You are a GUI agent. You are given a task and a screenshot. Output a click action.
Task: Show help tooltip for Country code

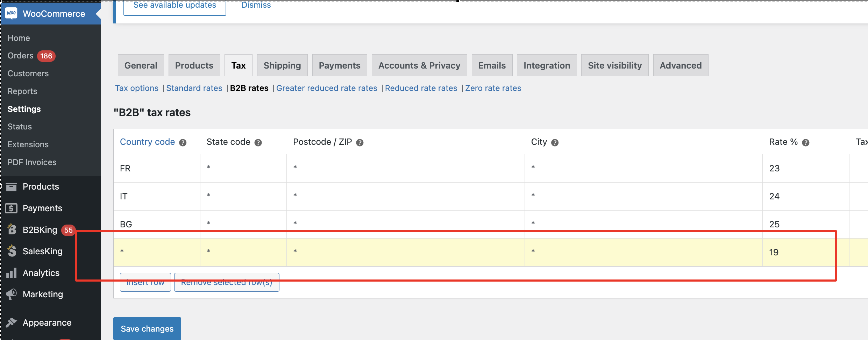point(183,143)
